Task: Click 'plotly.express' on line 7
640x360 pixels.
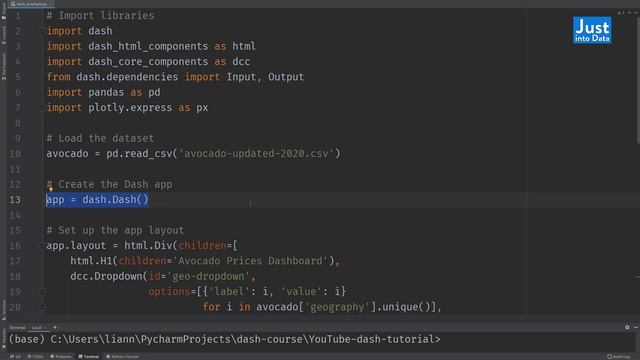Action: point(130,108)
